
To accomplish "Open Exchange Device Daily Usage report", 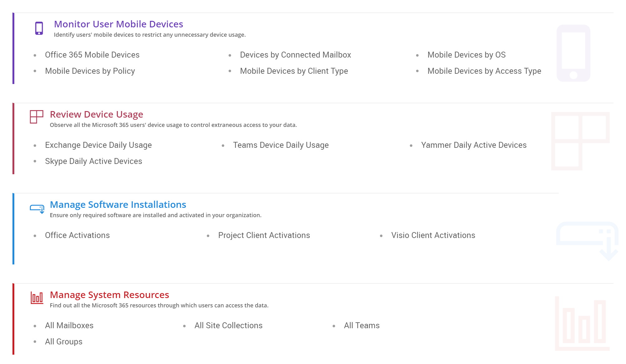I will click(98, 145).
